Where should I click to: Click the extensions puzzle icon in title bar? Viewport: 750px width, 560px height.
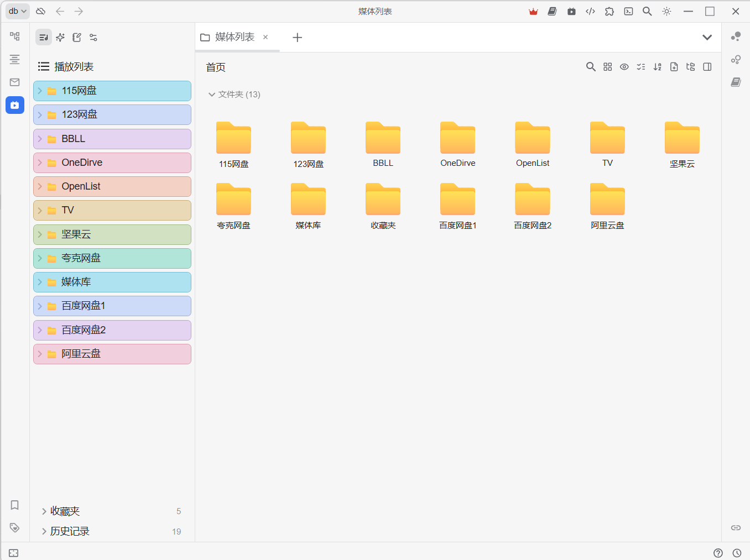point(609,11)
